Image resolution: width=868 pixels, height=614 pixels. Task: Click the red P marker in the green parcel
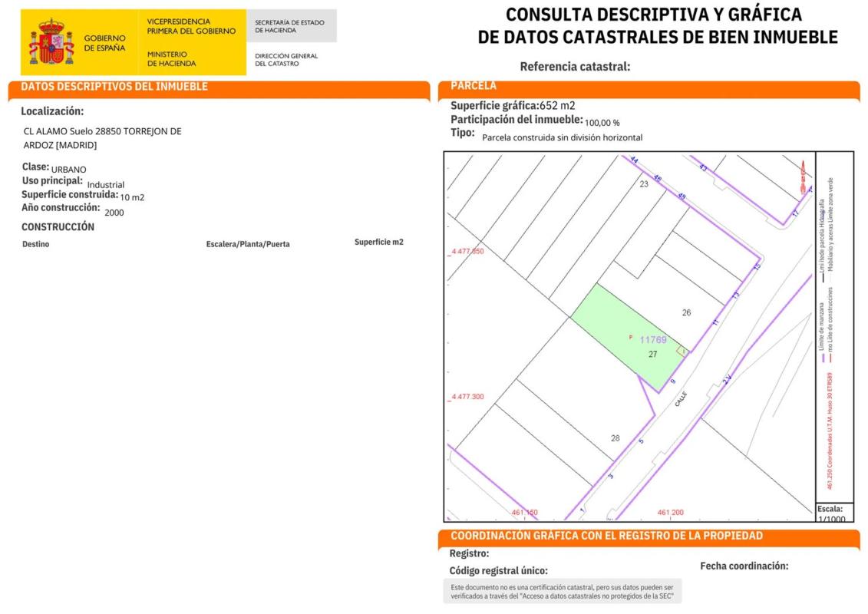631,337
